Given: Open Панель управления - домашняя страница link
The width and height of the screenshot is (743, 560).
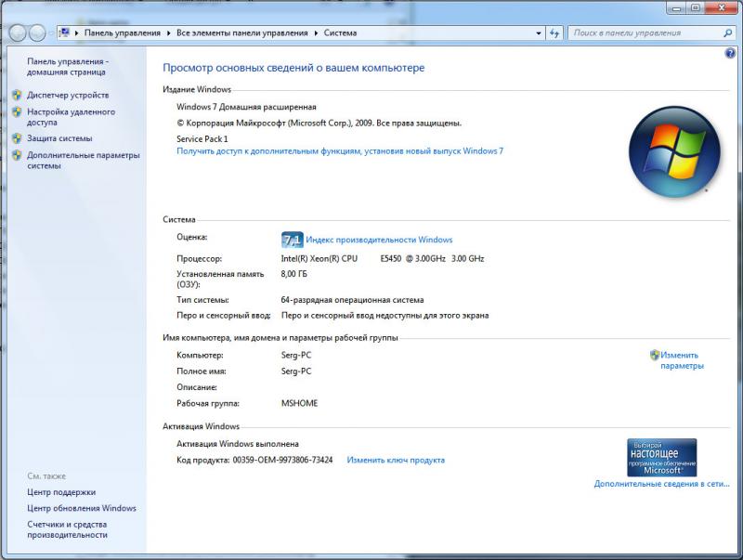Looking at the screenshot, I should coord(67,67).
